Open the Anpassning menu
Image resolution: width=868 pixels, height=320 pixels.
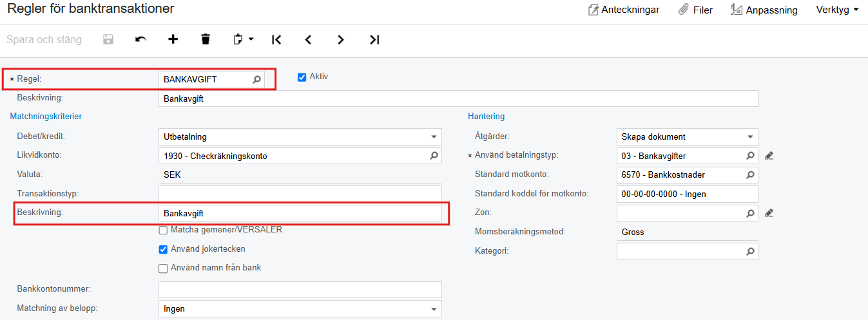coord(764,10)
